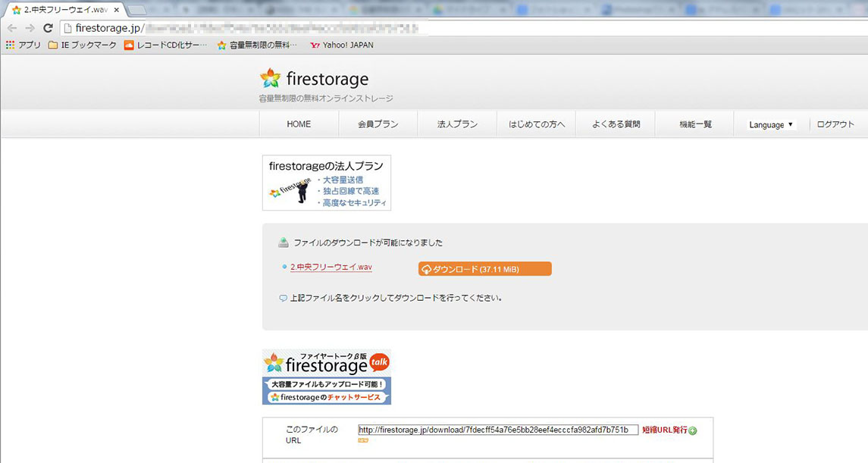Go to HOME in navigation bar
Image resolution: width=868 pixels, height=463 pixels.
(299, 124)
